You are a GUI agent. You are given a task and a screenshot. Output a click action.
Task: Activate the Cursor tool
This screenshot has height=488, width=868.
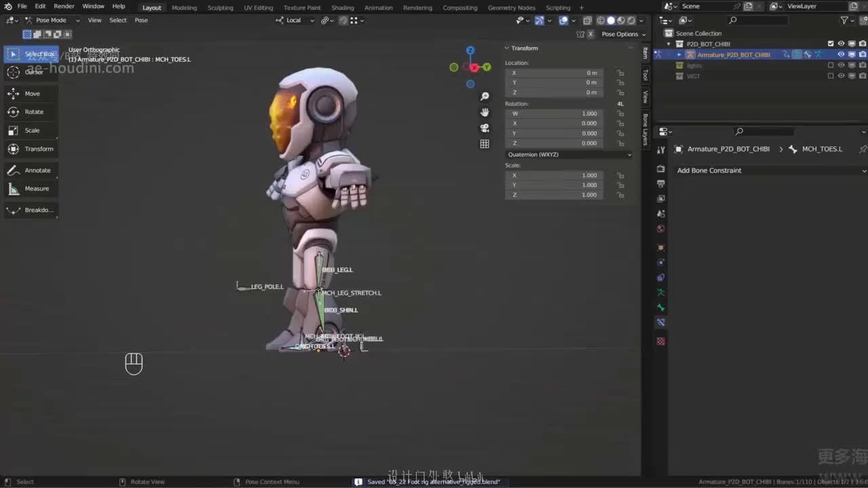point(31,72)
